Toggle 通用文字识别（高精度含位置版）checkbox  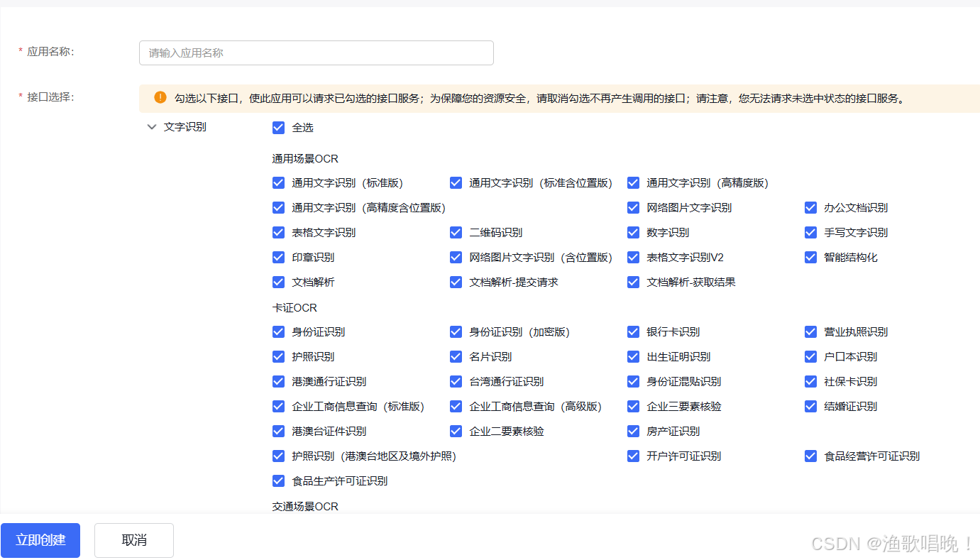(278, 207)
